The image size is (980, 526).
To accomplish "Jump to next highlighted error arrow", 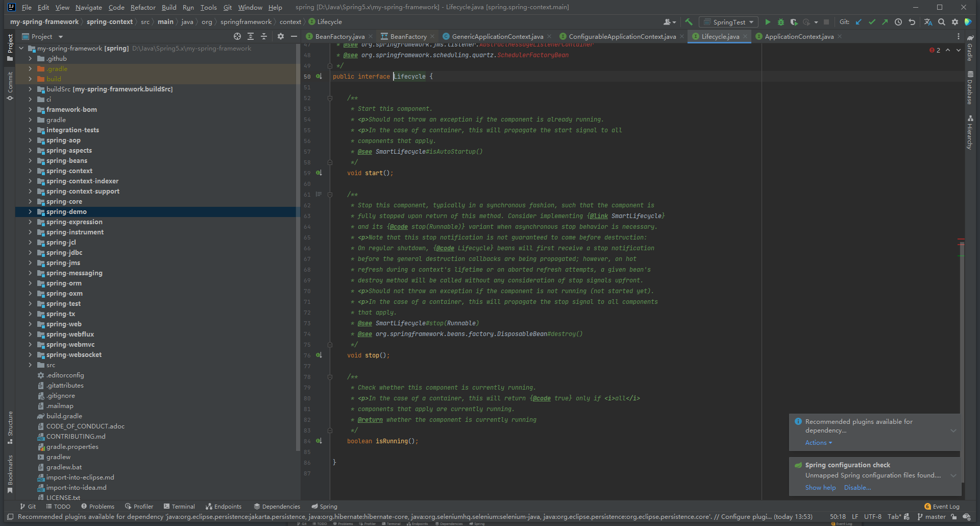I will point(958,50).
